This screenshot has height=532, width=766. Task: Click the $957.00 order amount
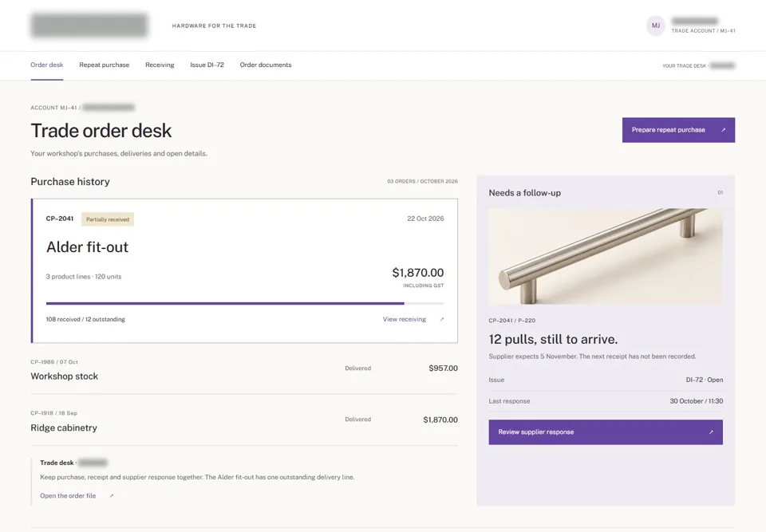[x=443, y=368]
